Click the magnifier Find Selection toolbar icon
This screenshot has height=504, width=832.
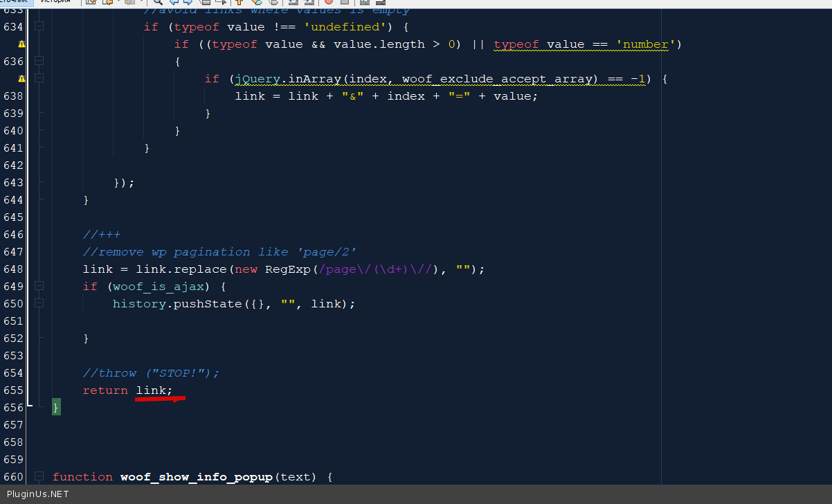pos(158,2)
